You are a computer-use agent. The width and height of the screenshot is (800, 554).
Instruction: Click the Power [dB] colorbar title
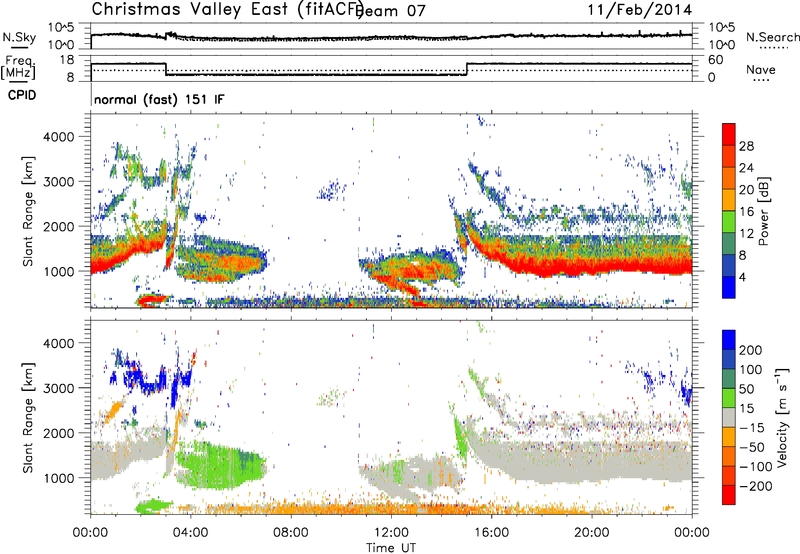pos(764,211)
